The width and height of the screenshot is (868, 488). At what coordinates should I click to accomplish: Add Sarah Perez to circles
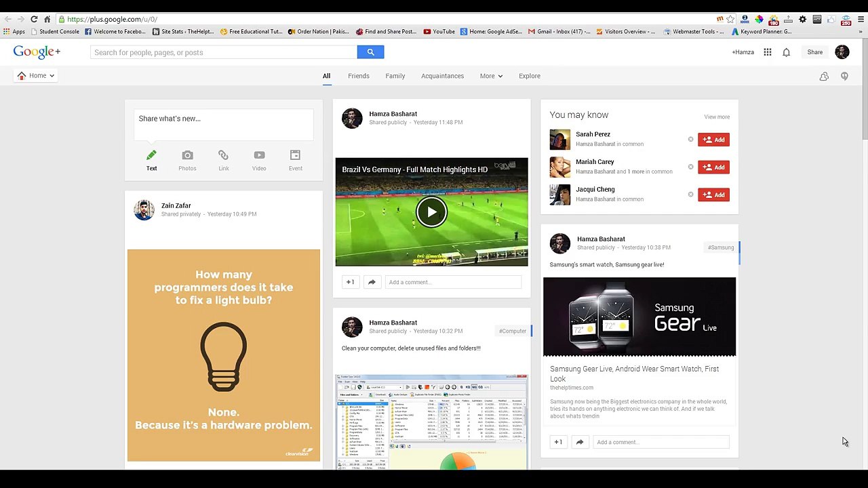click(x=713, y=140)
